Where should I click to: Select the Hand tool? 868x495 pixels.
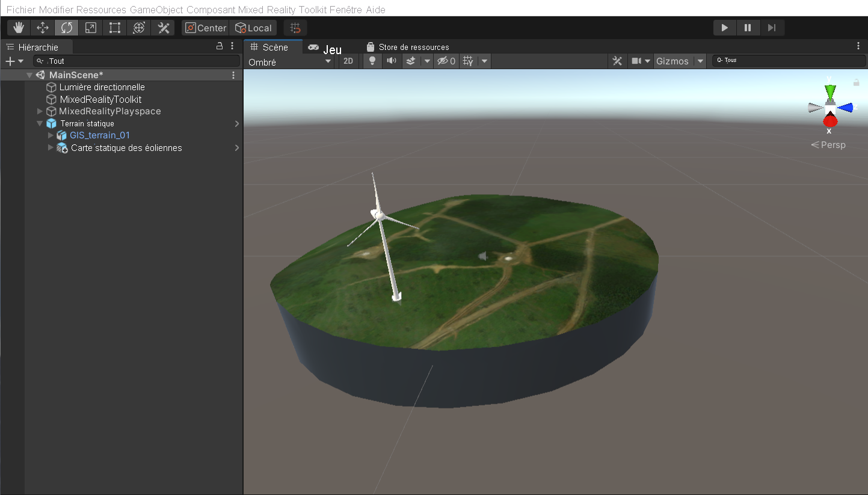click(19, 28)
